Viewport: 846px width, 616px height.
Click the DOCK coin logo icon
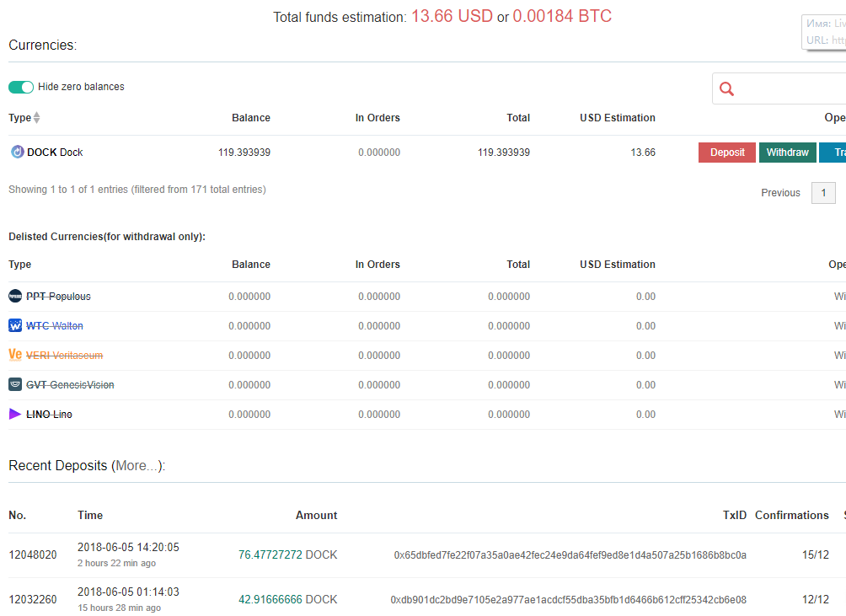[x=17, y=153]
